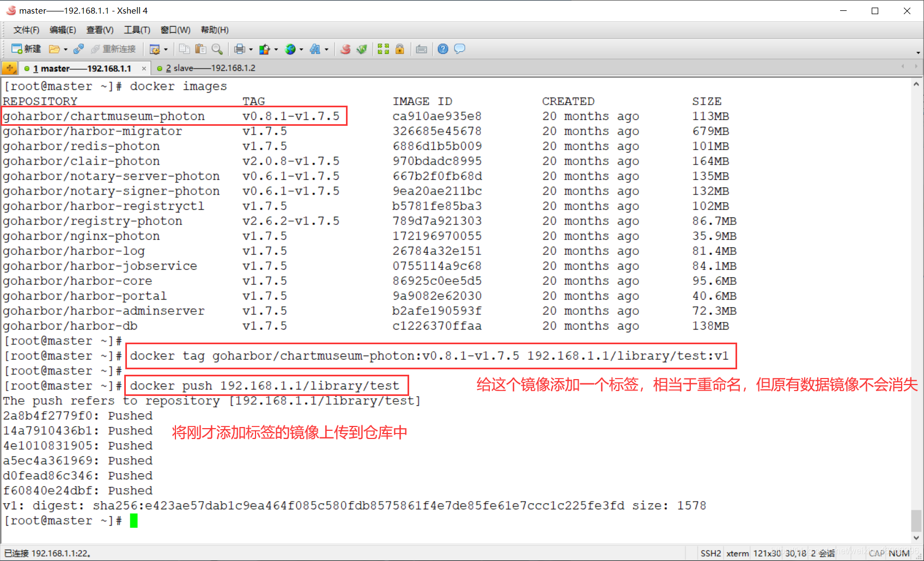Click the size '35.9MB' value
Image resolution: width=924 pixels, height=561 pixels.
(x=714, y=236)
